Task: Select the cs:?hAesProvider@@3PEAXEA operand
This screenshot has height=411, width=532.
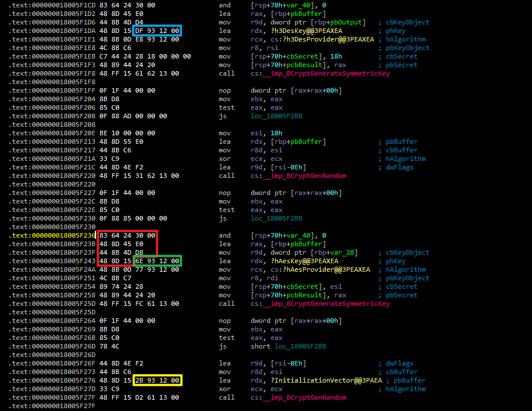Action: click(x=321, y=269)
